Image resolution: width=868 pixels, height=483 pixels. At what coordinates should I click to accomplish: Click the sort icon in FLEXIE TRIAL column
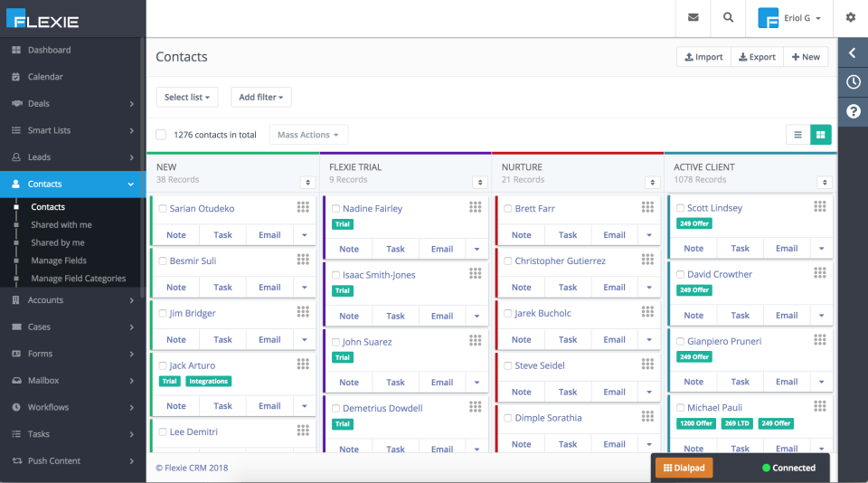tap(480, 182)
